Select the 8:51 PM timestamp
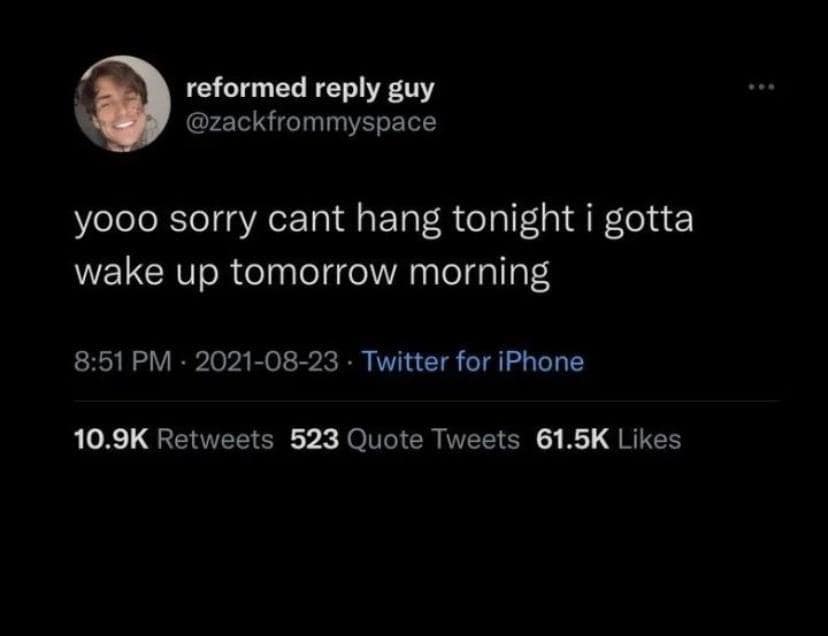Viewport: 828px width, 636px height. coord(123,362)
